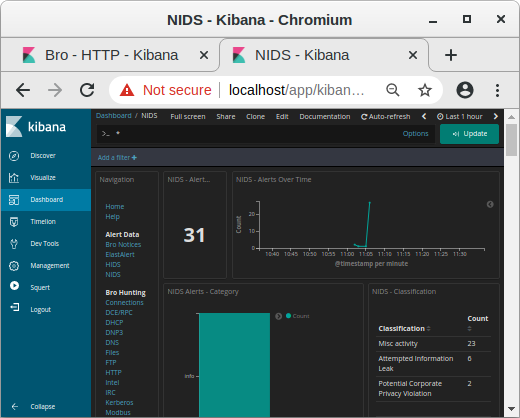Open Dev Tools wrench icon
The height and width of the screenshot is (418, 520).
pos(14,244)
